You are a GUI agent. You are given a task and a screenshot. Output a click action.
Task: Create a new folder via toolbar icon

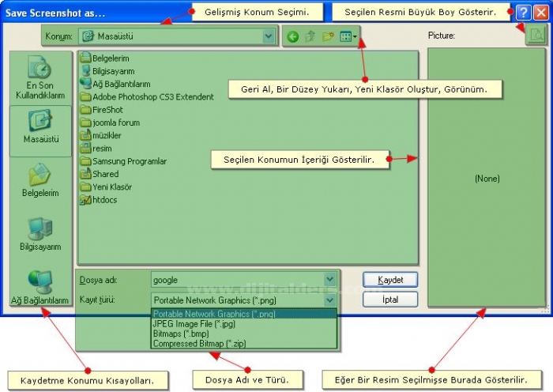coord(328,36)
